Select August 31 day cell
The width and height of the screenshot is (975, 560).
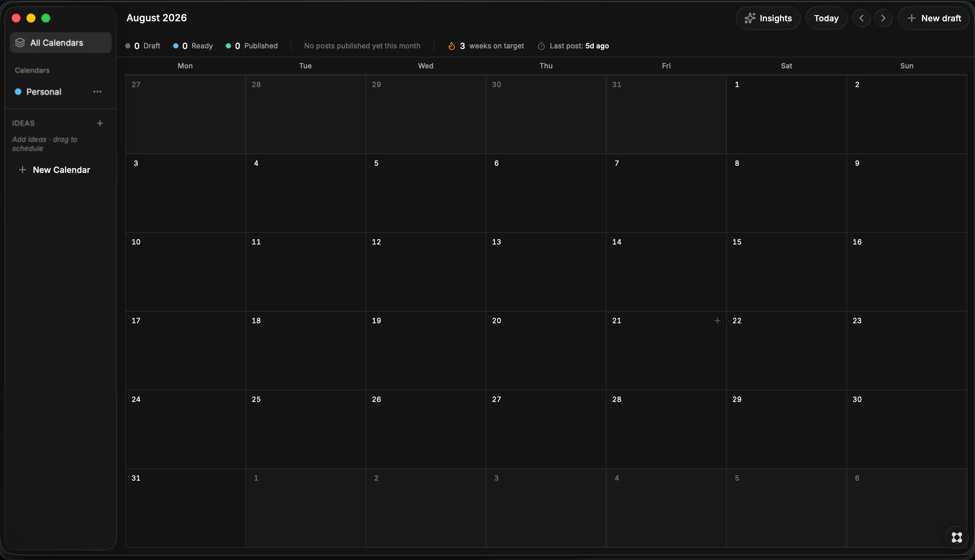[x=186, y=508]
